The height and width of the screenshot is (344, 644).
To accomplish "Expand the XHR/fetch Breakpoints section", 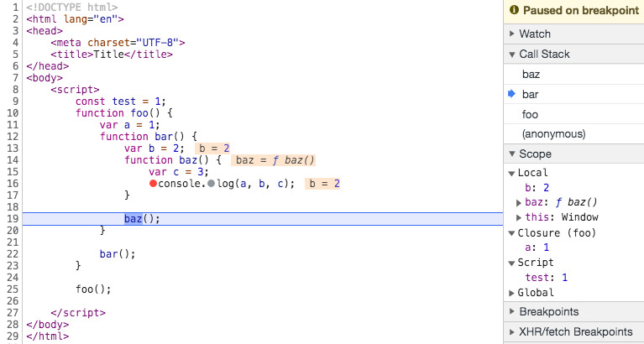I will tap(511, 331).
